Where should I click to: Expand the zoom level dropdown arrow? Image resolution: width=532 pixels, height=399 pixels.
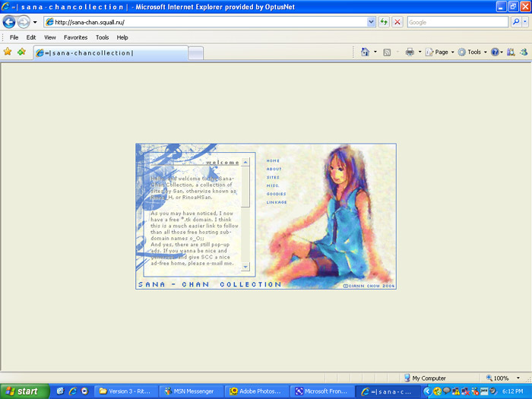pos(518,378)
